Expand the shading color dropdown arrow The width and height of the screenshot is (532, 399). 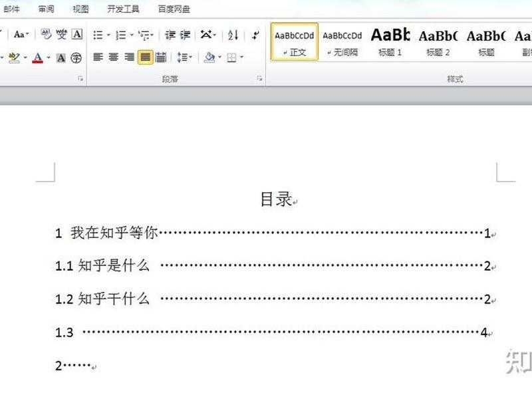click(219, 57)
